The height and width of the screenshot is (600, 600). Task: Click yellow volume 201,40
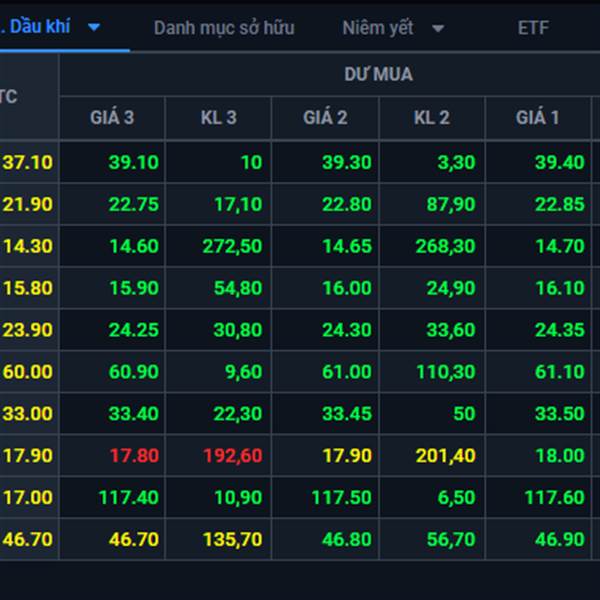[446, 455]
